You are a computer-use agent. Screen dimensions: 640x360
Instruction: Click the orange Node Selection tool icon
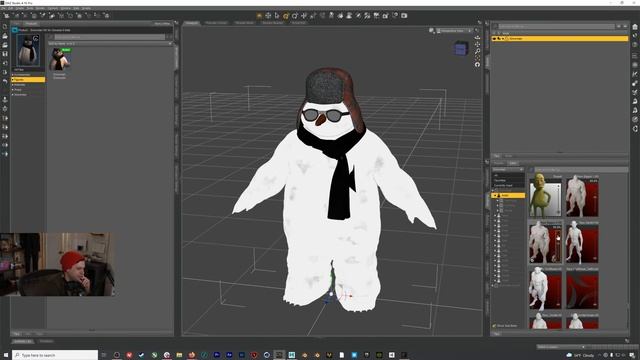[259, 16]
